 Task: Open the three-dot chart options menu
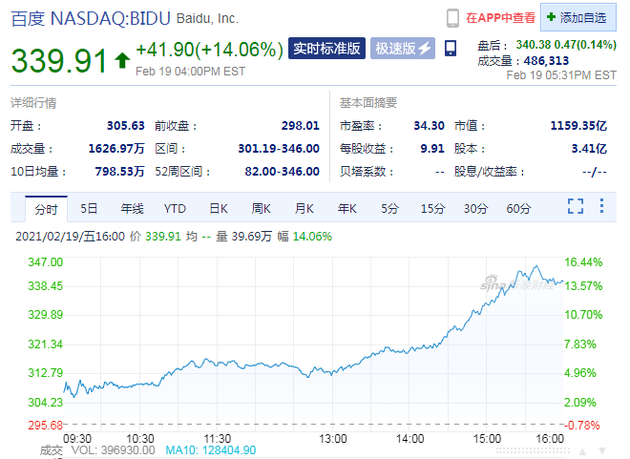click(x=601, y=206)
